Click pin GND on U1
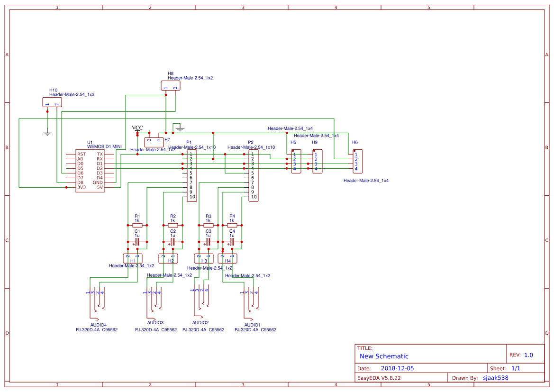554x392 pixels. pos(97,182)
